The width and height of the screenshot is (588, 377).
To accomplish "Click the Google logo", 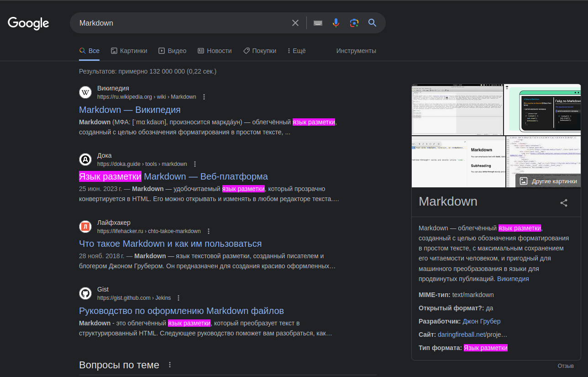I will 28,23.
